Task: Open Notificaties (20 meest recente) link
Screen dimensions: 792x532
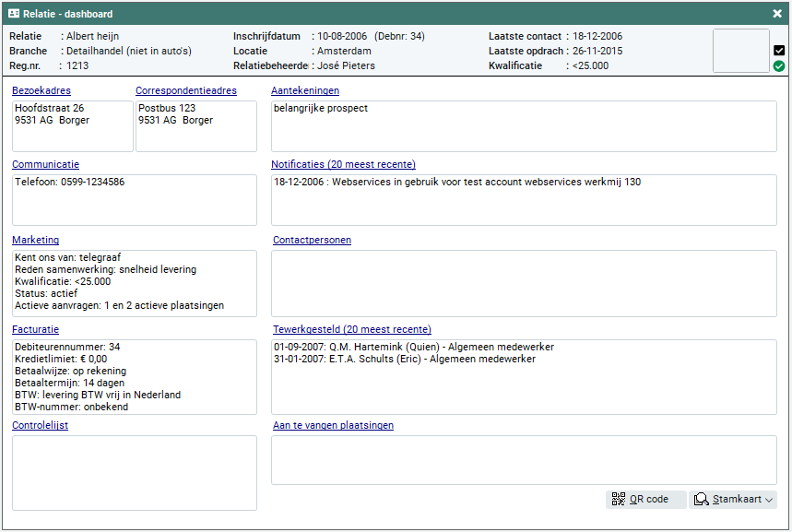Action: pos(343,164)
